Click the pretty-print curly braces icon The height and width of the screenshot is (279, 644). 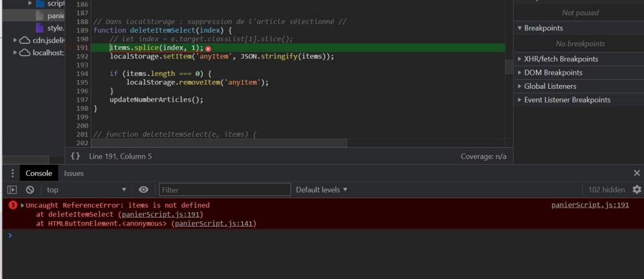[x=75, y=156]
